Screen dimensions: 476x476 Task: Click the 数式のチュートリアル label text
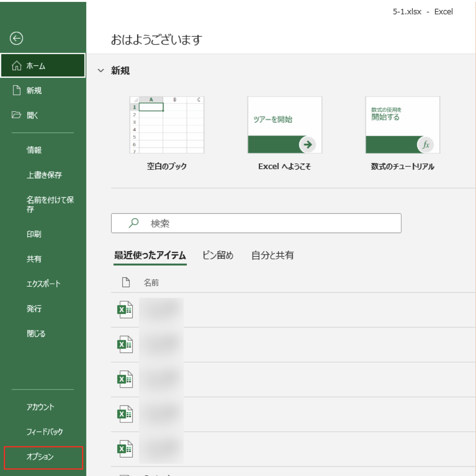(403, 166)
